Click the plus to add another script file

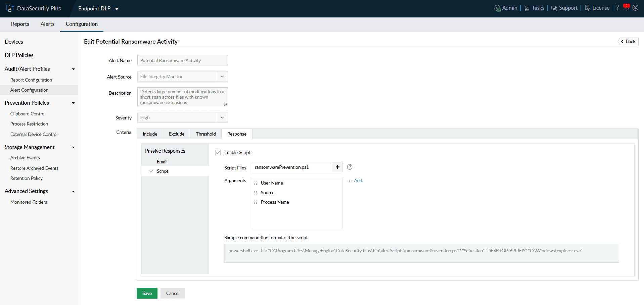tap(337, 167)
